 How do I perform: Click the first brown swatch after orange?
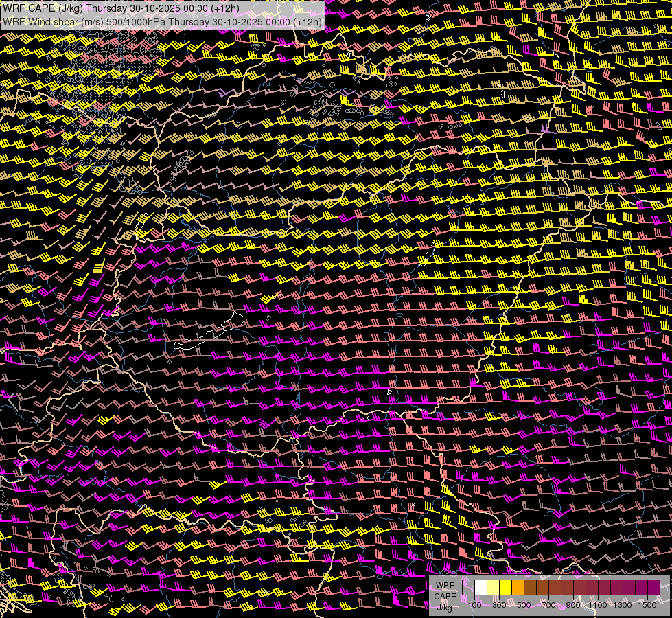[530, 587]
